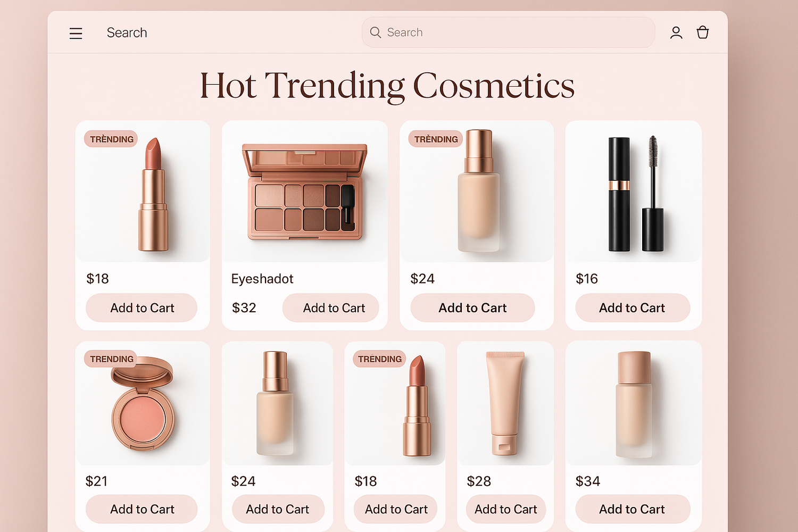Open the hamburger menu icon
The image size is (798, 532).
click(x=76, y=34)
